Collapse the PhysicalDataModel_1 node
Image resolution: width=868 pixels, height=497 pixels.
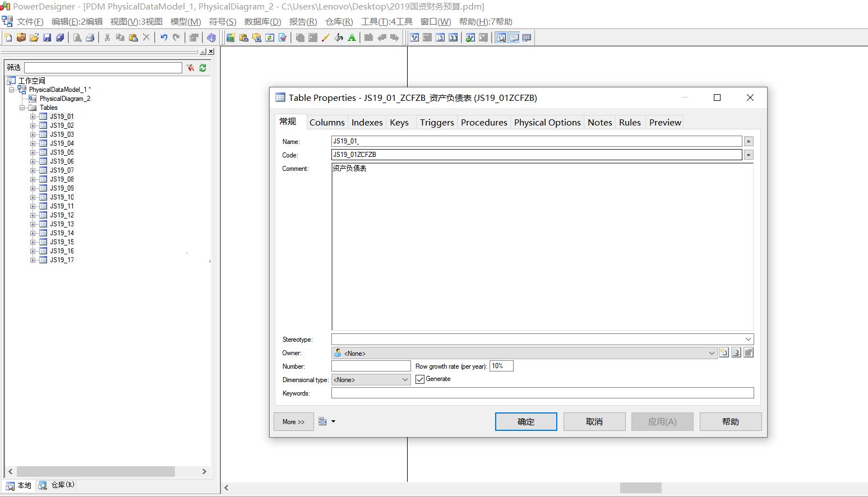[12, 90]
